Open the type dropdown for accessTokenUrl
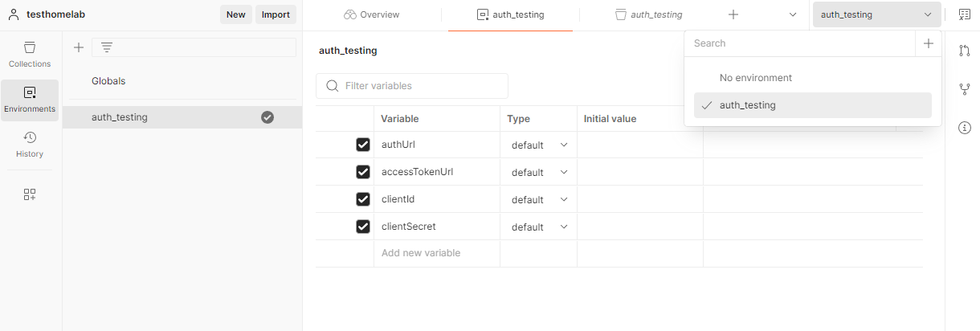This screenshot has height=331, width=980. click(x=539, y=172)
